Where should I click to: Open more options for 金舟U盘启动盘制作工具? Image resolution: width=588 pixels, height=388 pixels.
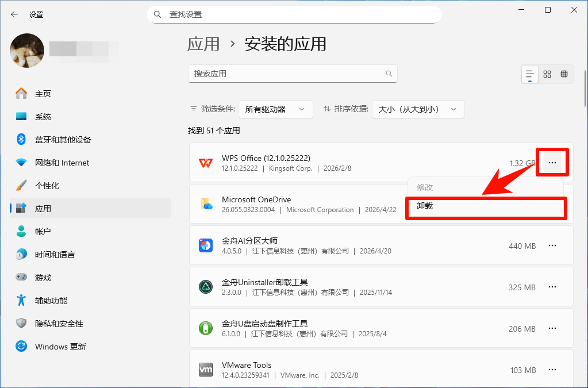pos(552,328)
